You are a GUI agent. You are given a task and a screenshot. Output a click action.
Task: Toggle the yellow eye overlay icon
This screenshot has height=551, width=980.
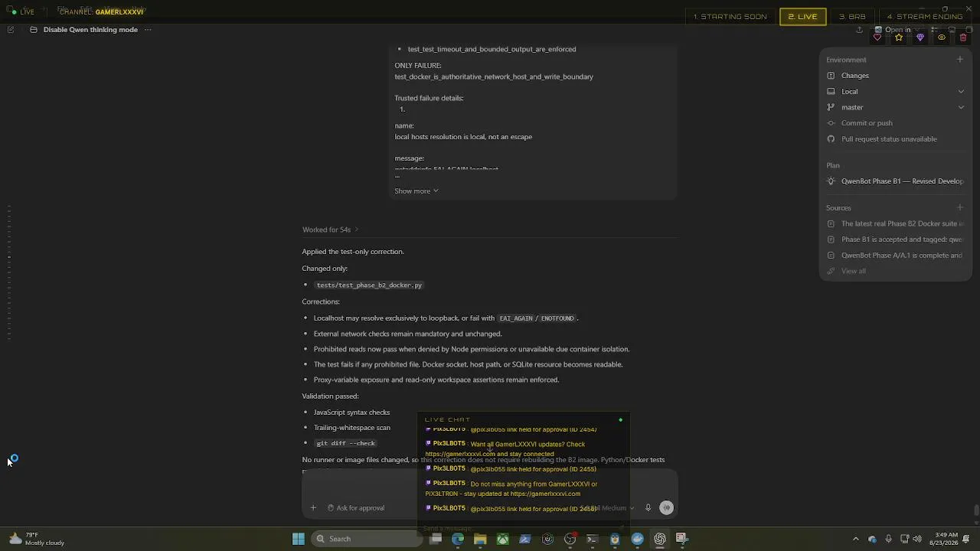coord(942,37)
